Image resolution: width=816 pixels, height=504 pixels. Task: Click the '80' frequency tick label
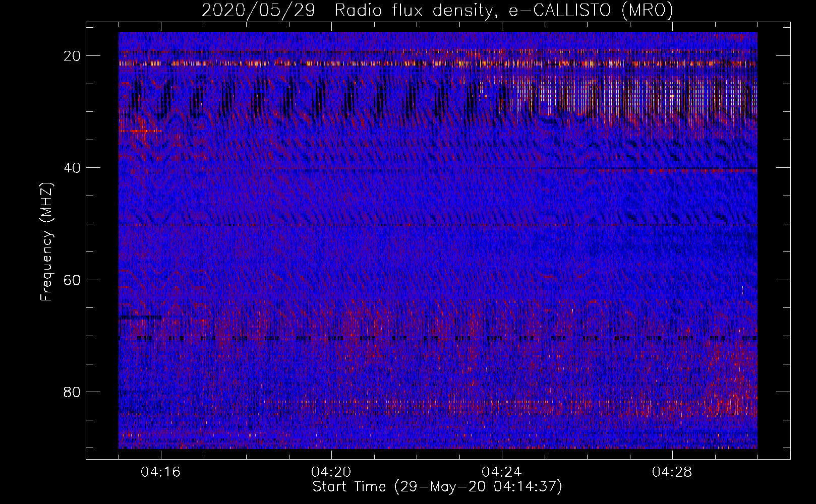click(x=72, y=392)
